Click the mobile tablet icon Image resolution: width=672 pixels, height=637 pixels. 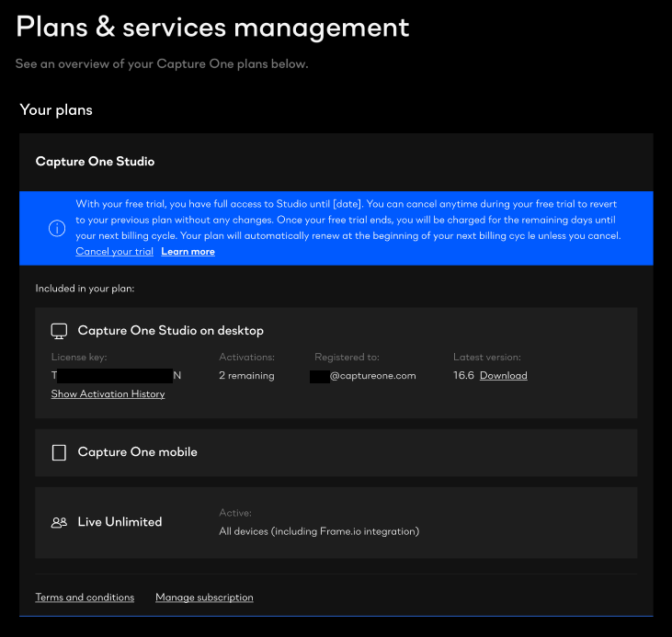59,452
